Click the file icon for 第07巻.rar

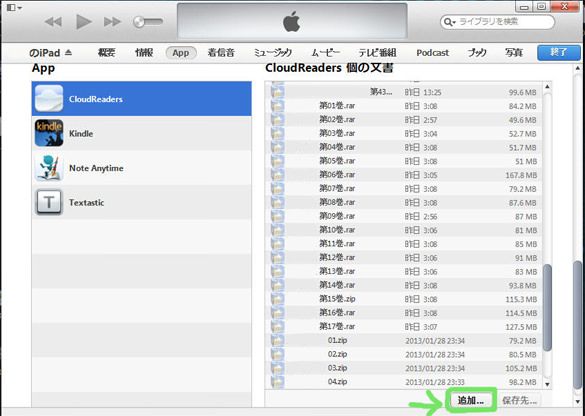[278, 189]
